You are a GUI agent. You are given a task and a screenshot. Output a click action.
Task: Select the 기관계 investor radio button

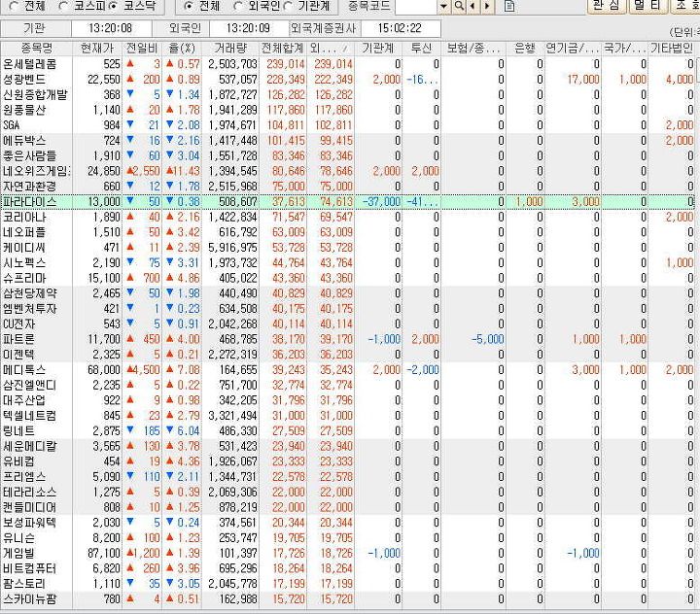coord(288,6)
